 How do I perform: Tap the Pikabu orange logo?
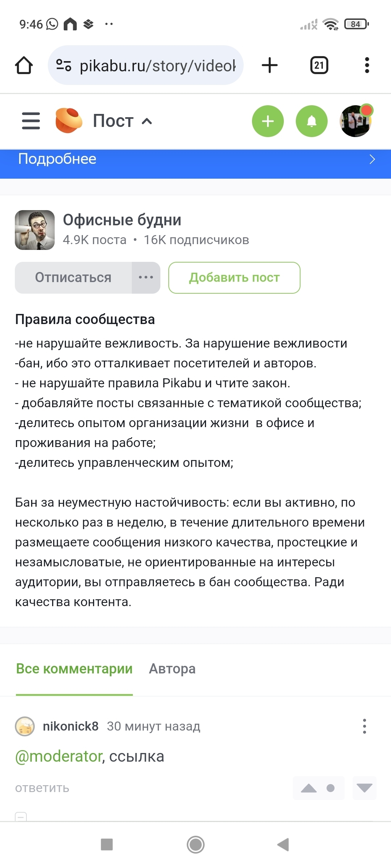click(x=68, y=121)
